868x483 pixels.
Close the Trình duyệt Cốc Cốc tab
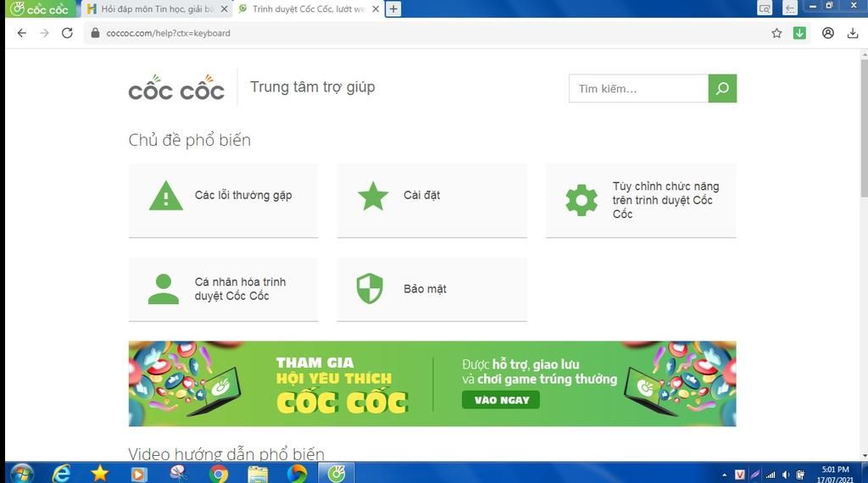(x=376, y=8)
